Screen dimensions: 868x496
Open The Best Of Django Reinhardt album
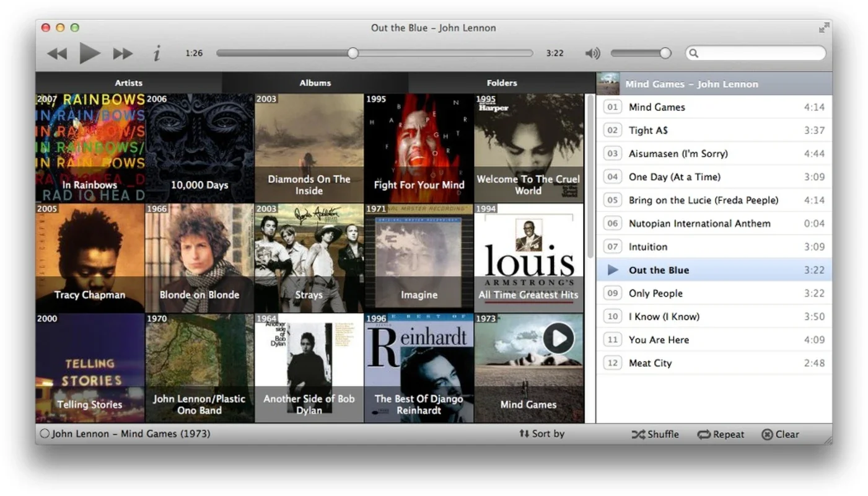coord(419,368)
